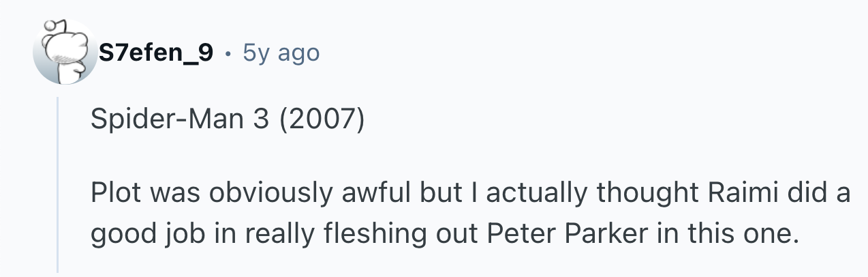Click the "5y ago" comment timestamp
Screen dimensions: 868x277
pos(281,52)
